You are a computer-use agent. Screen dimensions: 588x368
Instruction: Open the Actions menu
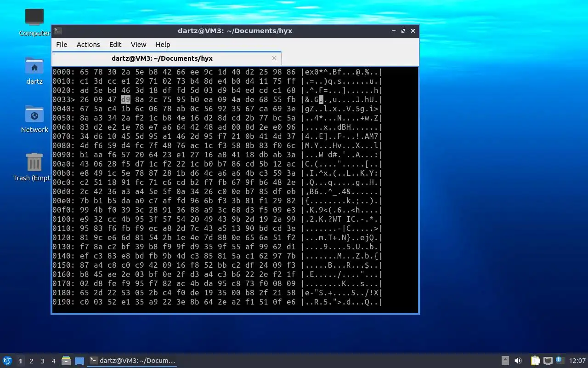[88, 45]
